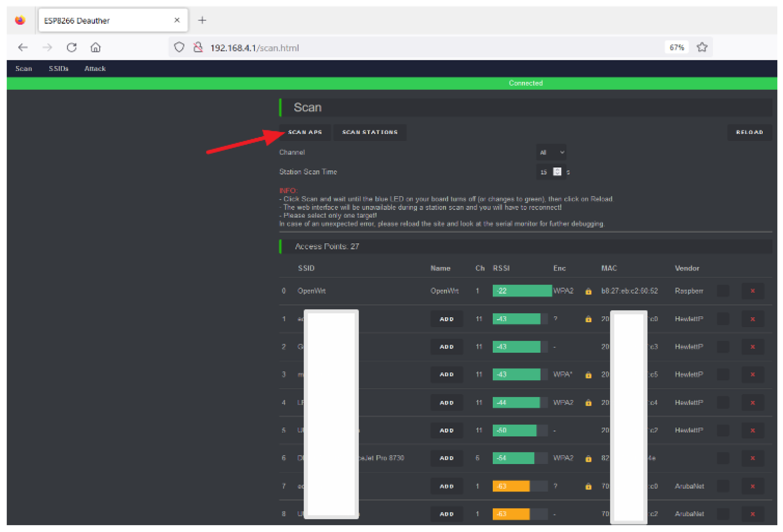This screenshot has height=532, width=783.
Task: Click the insecure connection padlock icon
Action: click(198, 48)
